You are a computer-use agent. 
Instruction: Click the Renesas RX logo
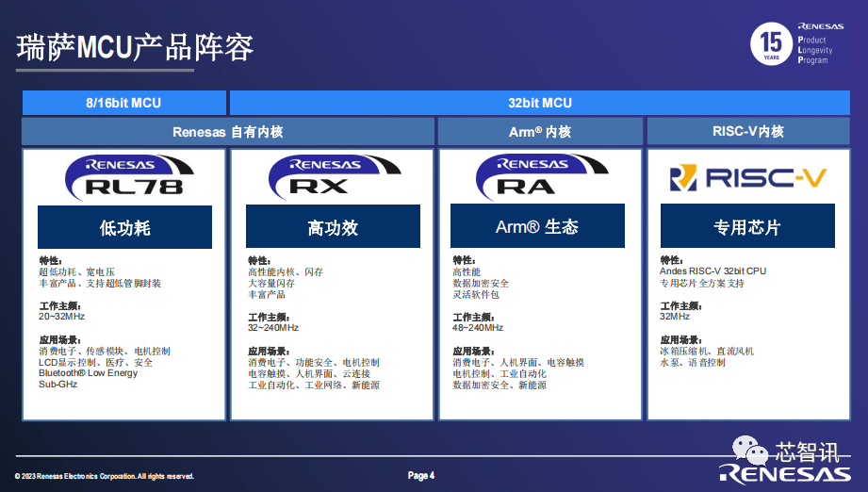[335, 177]
